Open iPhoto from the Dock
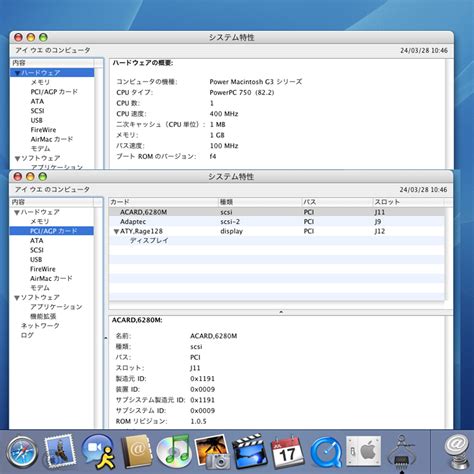 click(213, 452)
